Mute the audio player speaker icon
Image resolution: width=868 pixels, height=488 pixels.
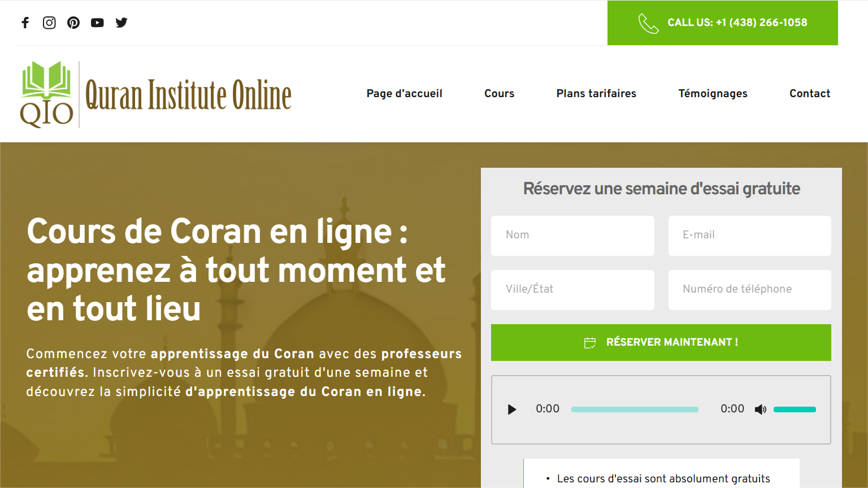pyautogui.click(x=760, y=409)
